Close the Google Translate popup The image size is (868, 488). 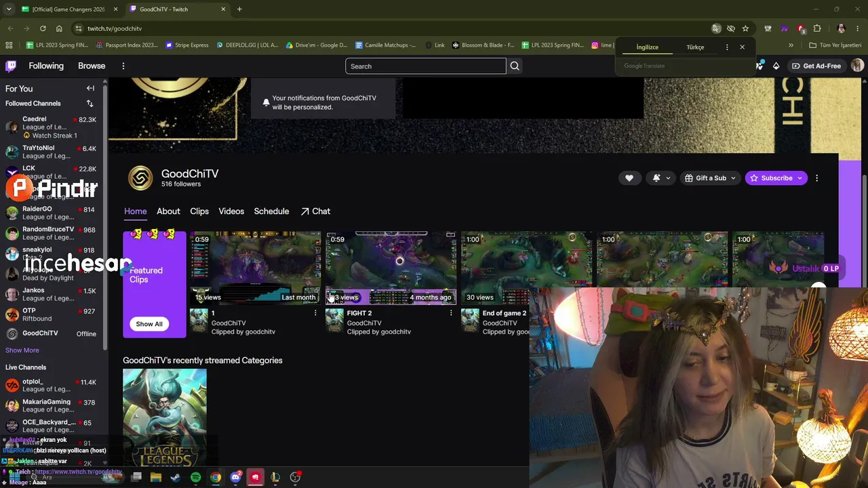click(x=742, y=47)
